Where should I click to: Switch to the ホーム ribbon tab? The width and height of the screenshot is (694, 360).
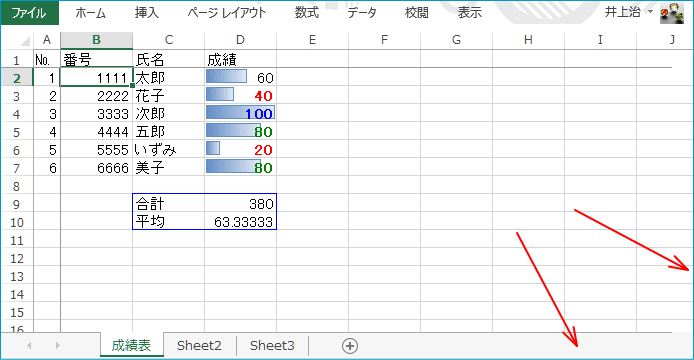90,13
